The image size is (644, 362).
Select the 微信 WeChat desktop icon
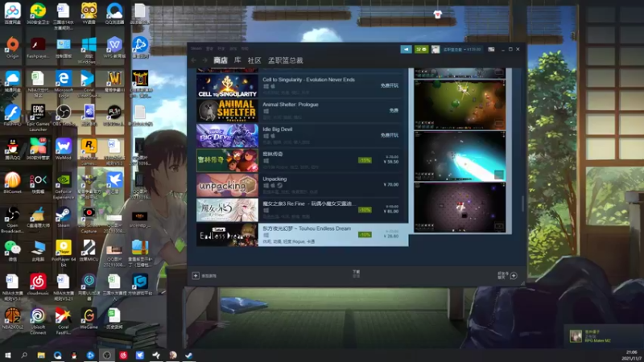pyautogui.click(x=12, y=251)
